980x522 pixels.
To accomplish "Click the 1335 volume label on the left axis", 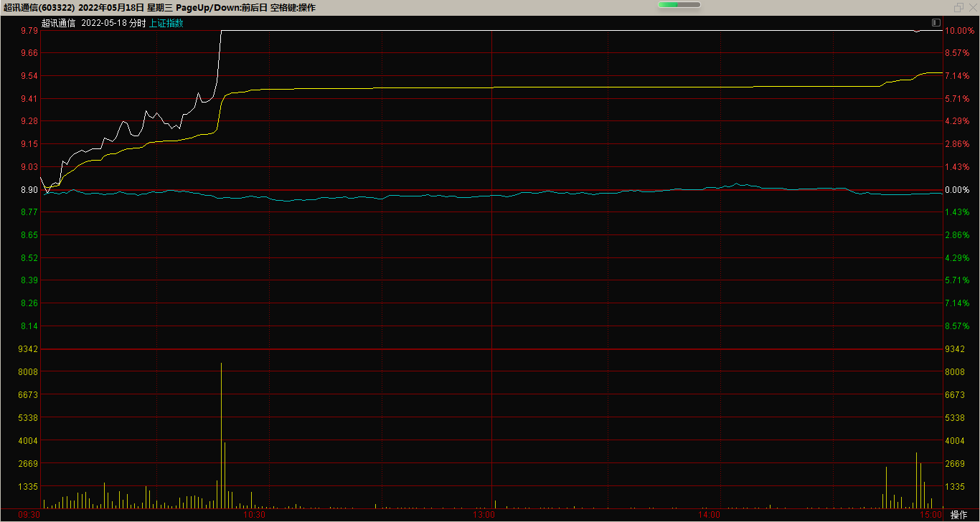I will [x=29, y=487].
